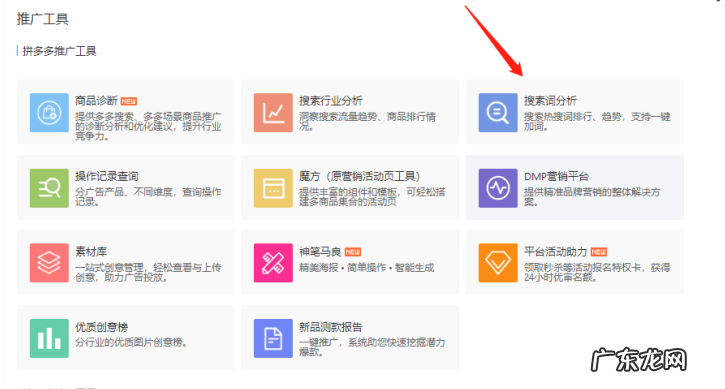This screenshot has height=389, width=725.
Task: Click description 一键推广，系统助您快速挖掘潜力爆款
Action: tap(372, 347)
